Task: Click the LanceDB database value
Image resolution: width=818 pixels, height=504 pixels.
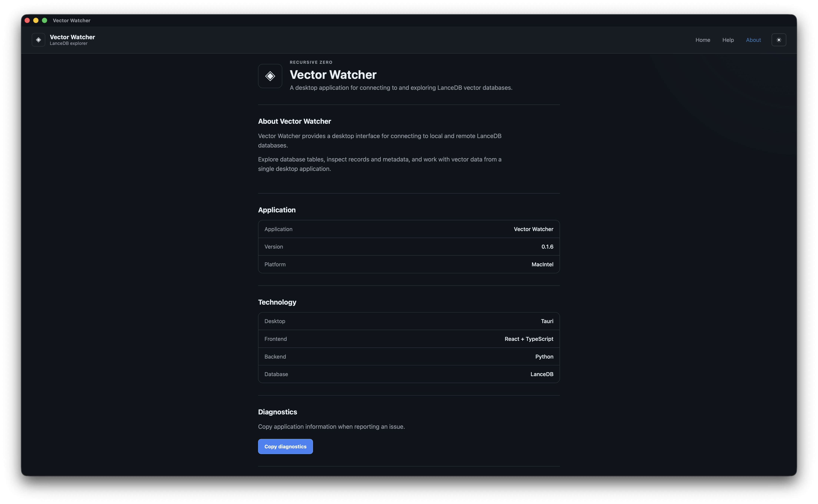Action: tap(542, 374)
